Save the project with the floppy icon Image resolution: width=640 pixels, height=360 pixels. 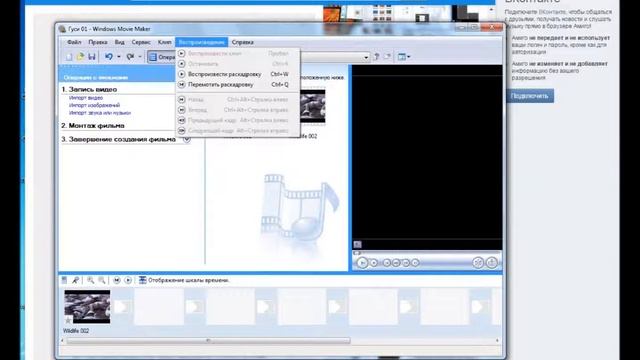(92, 57)
